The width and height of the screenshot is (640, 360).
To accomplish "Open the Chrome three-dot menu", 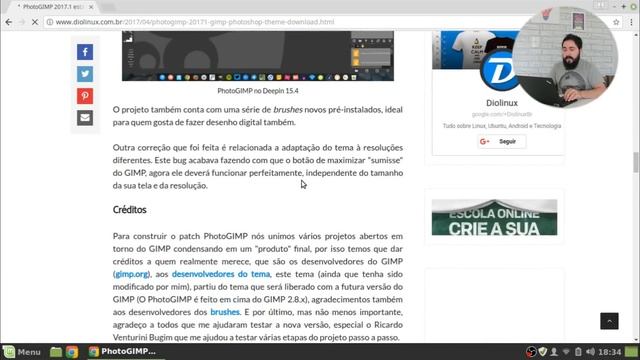I will click(631, 22).
